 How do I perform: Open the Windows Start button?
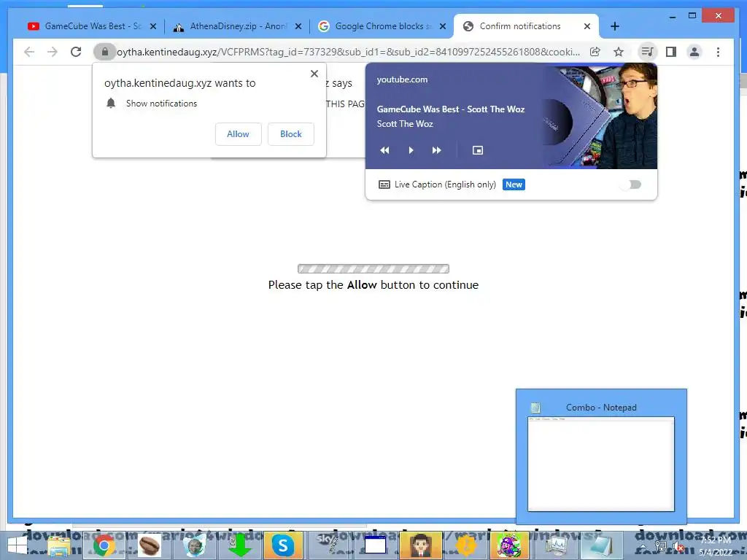[x=18, y=545]
